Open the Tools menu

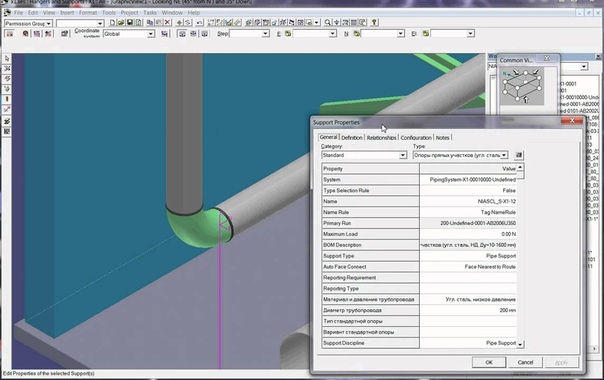(109, 13)
